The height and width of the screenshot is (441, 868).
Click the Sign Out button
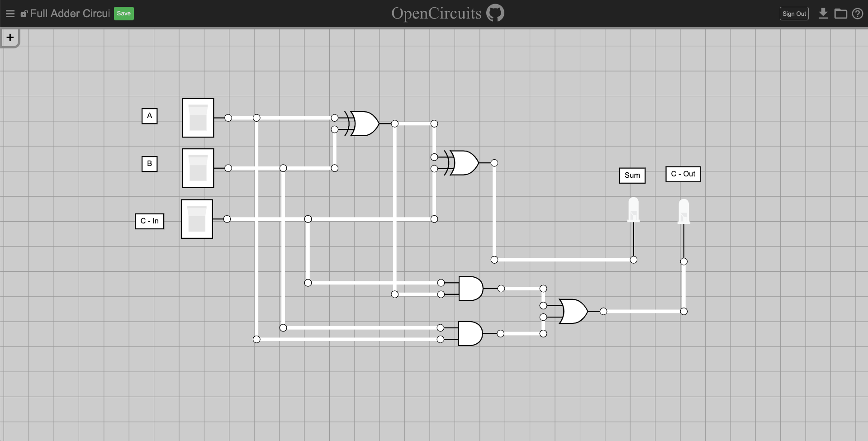pos(794,14)
